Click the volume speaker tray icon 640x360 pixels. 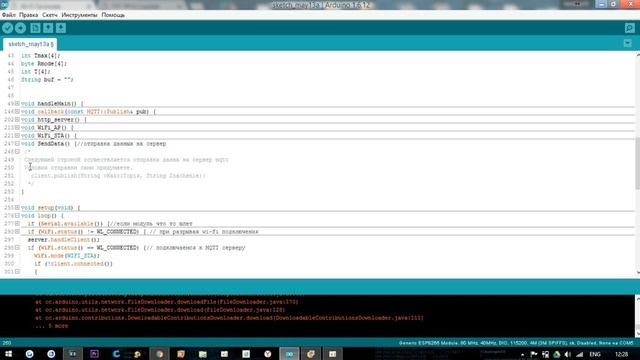coord(568,354)
